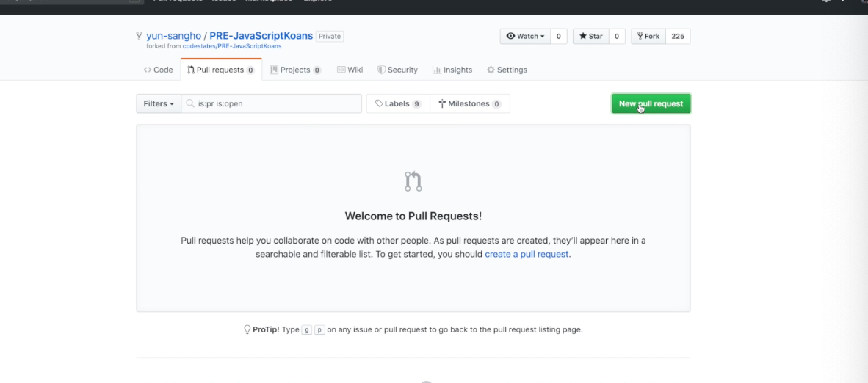Open the Watch dropdown
Screen dimensions: 868x383
coord(525,37)
